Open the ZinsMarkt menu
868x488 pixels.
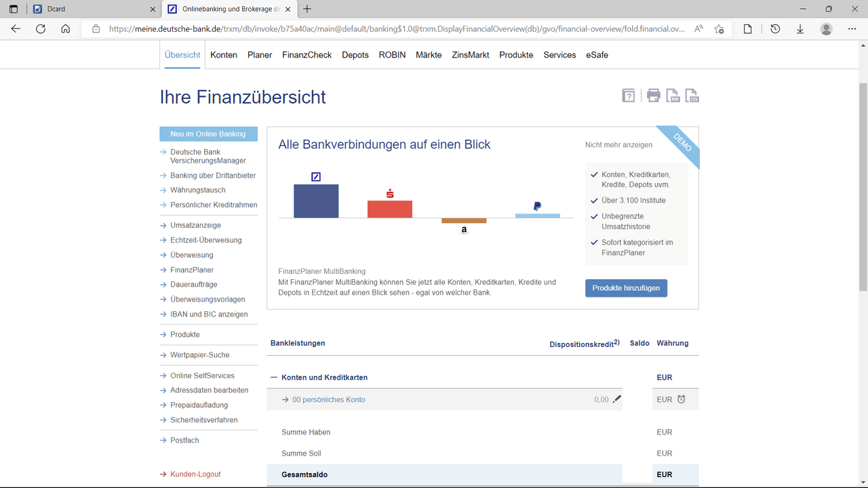(x=471, y=55)
